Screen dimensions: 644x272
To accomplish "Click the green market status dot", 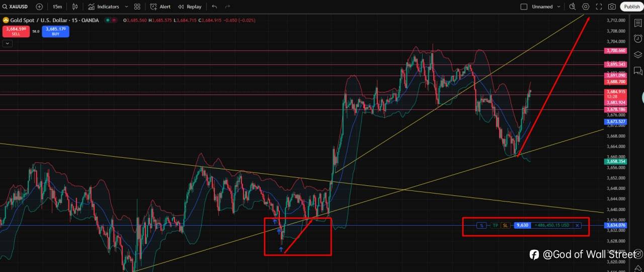I will tap(107, 20).
